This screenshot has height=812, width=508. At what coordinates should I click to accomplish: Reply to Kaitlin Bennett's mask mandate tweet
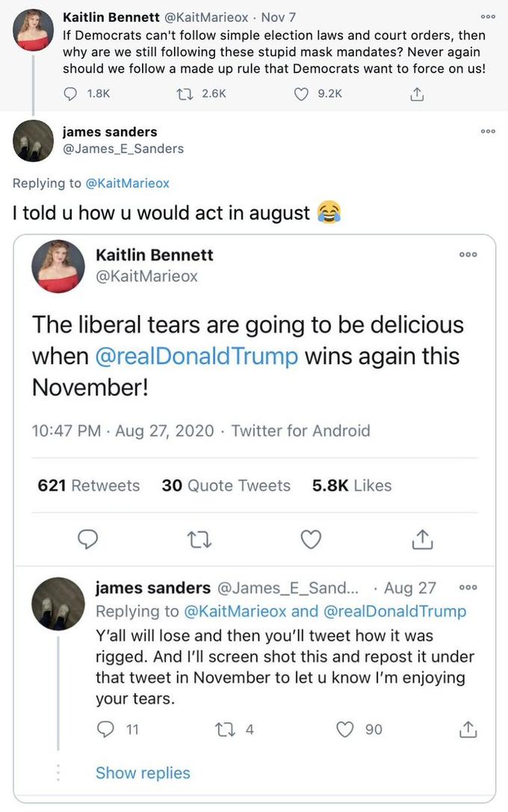(x=69, y=93)
